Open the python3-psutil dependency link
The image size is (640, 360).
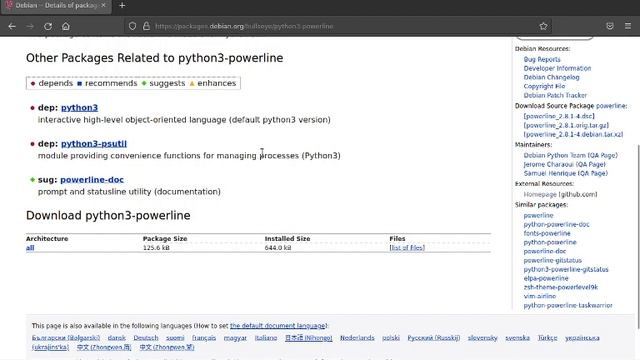pos(94,144)
